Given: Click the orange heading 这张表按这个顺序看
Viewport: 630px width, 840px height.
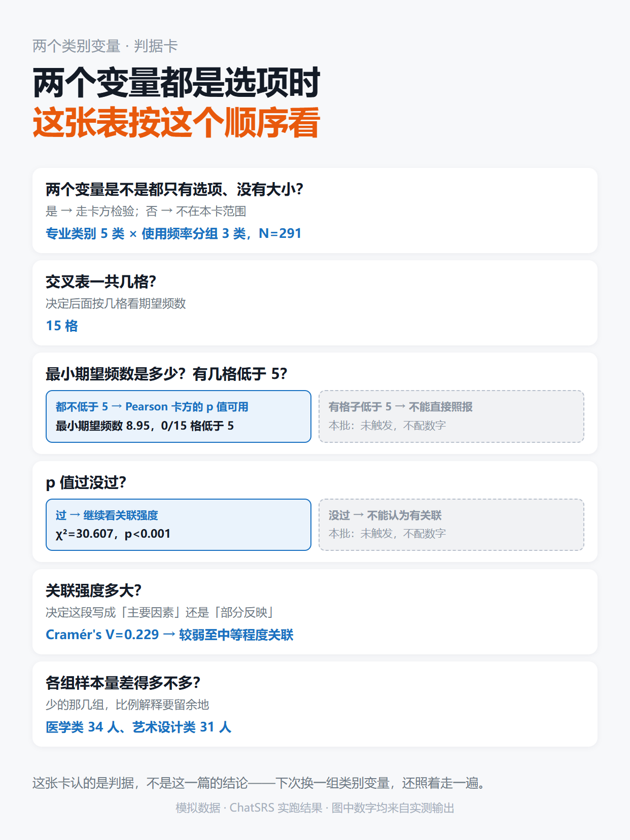Looking at the screenshot, I should point(177,123).
